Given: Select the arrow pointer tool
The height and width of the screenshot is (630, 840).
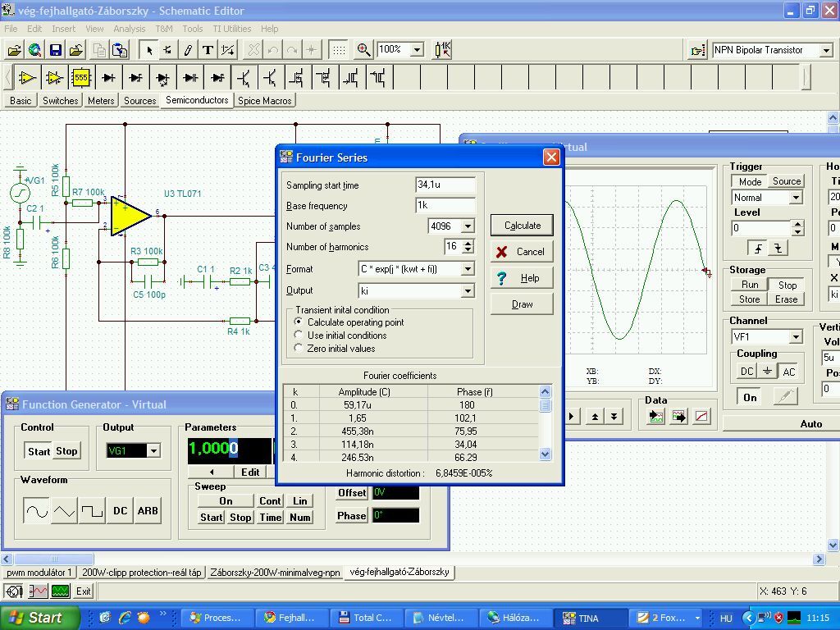Looking at the screenshot, I should [149, 50].
